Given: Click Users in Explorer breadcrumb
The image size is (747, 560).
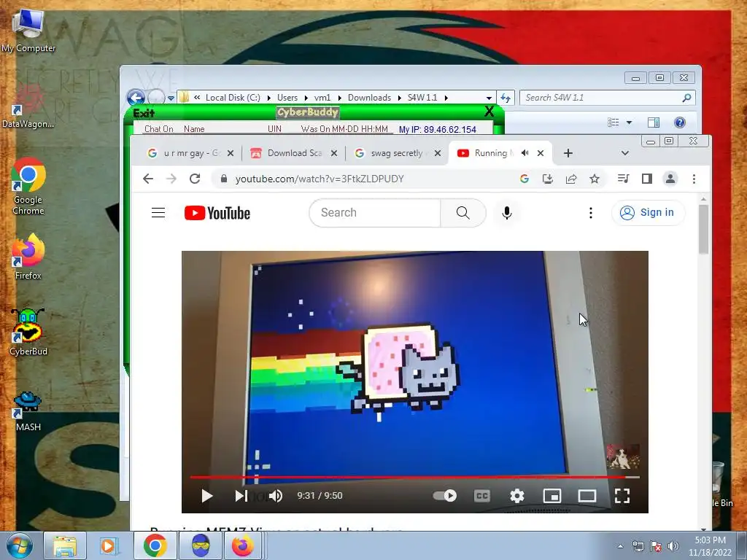Looking at the screenshot, I should click(287, 97).
